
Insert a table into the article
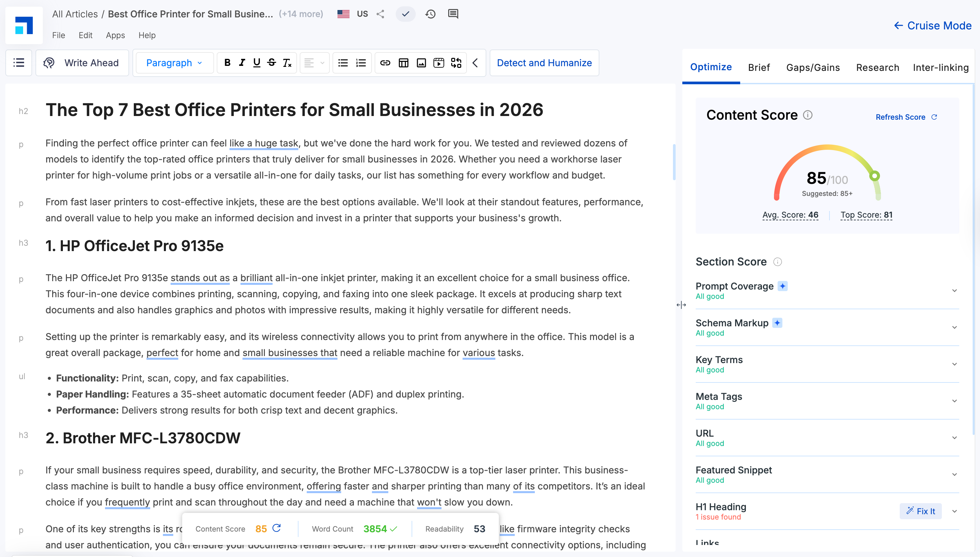pyautogui.click(x=403, y=63)
